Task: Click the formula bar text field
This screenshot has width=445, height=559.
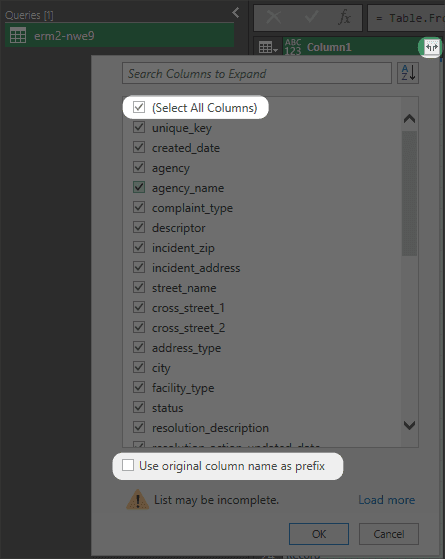Action: 406,17
